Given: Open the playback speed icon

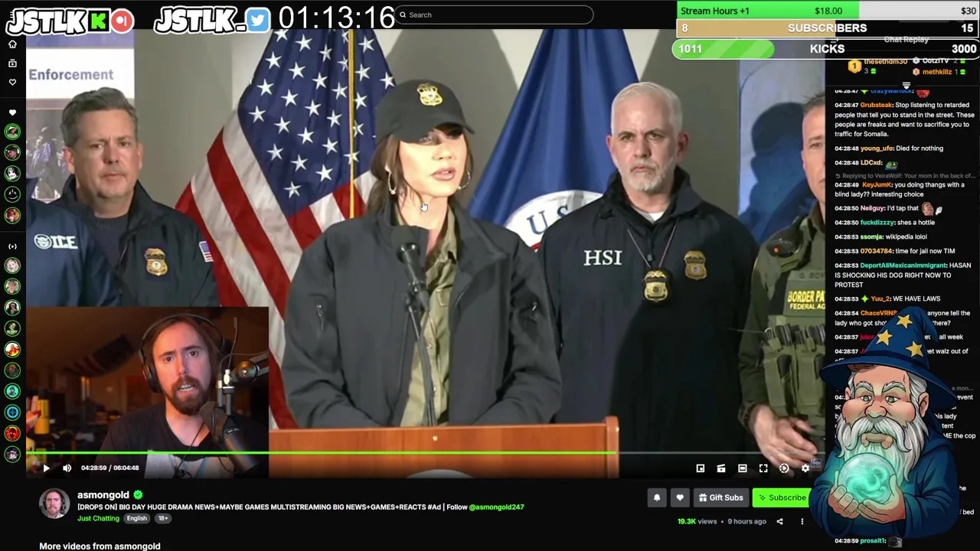Looking at the screenshot, I should [x=784, y=468].
